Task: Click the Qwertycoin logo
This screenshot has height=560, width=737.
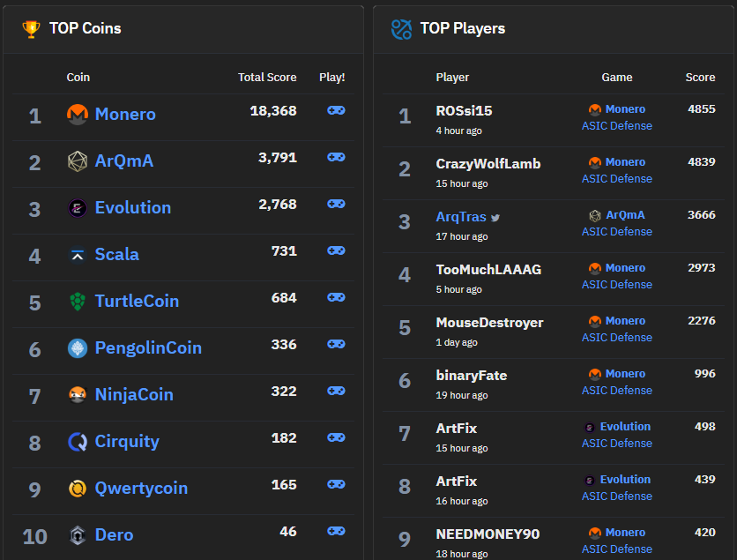Action: 78,489
